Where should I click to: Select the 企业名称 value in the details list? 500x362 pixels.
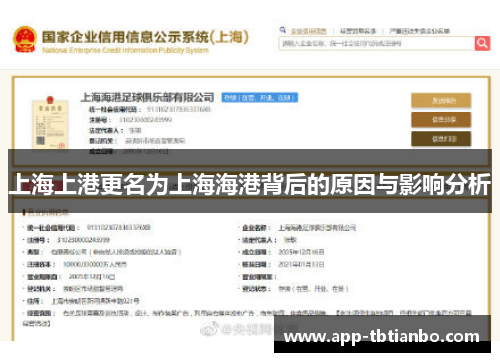click(317, 228)
